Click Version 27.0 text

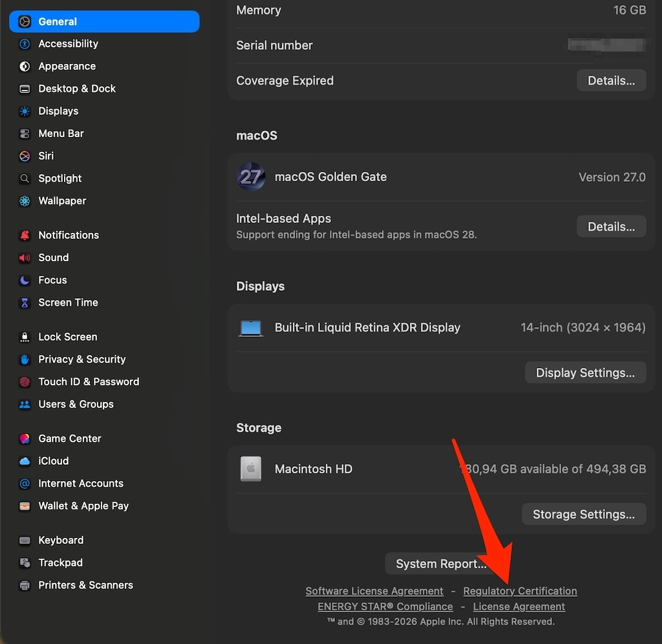pos(612,177)
